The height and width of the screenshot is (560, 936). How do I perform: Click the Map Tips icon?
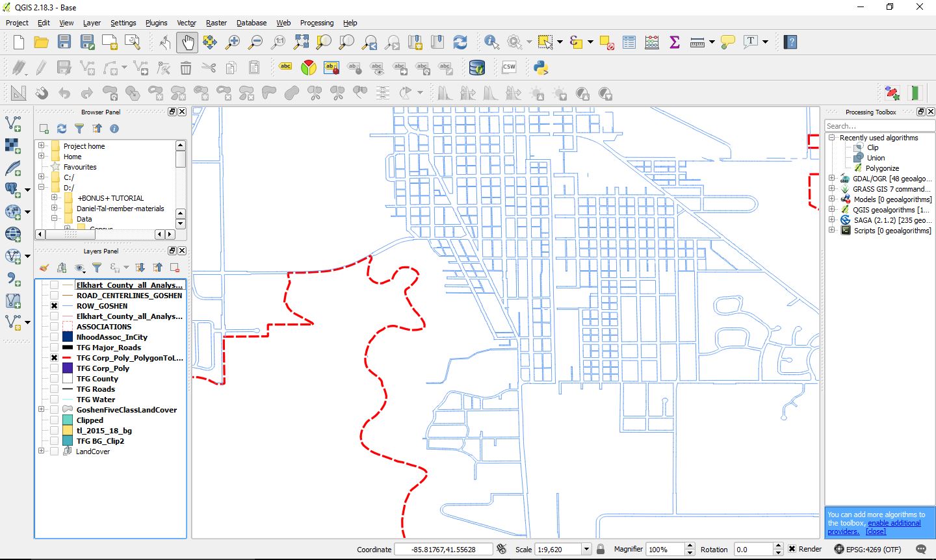click(728, 42)
